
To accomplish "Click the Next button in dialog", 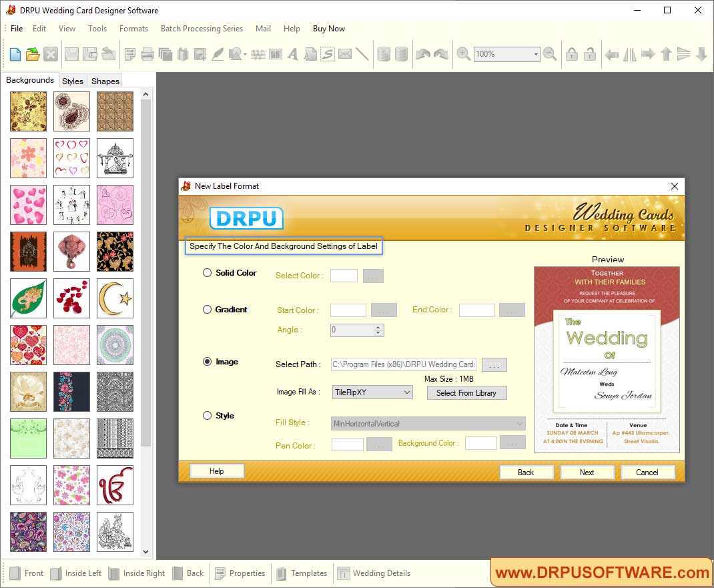I will coord(587,473).
